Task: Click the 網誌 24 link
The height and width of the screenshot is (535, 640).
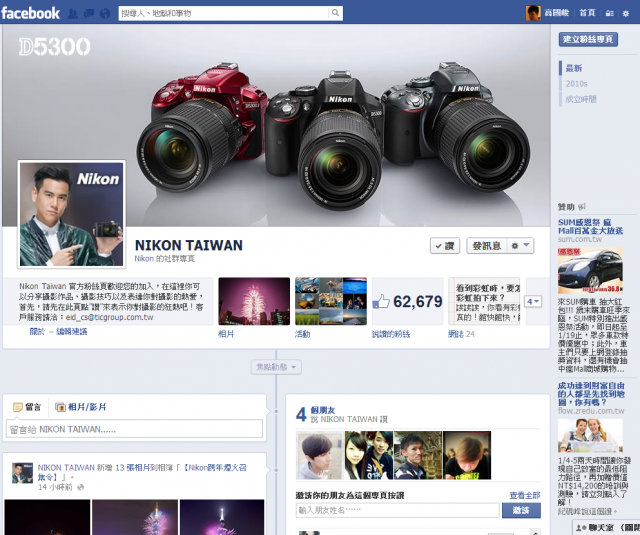Action: coord(461,334)
